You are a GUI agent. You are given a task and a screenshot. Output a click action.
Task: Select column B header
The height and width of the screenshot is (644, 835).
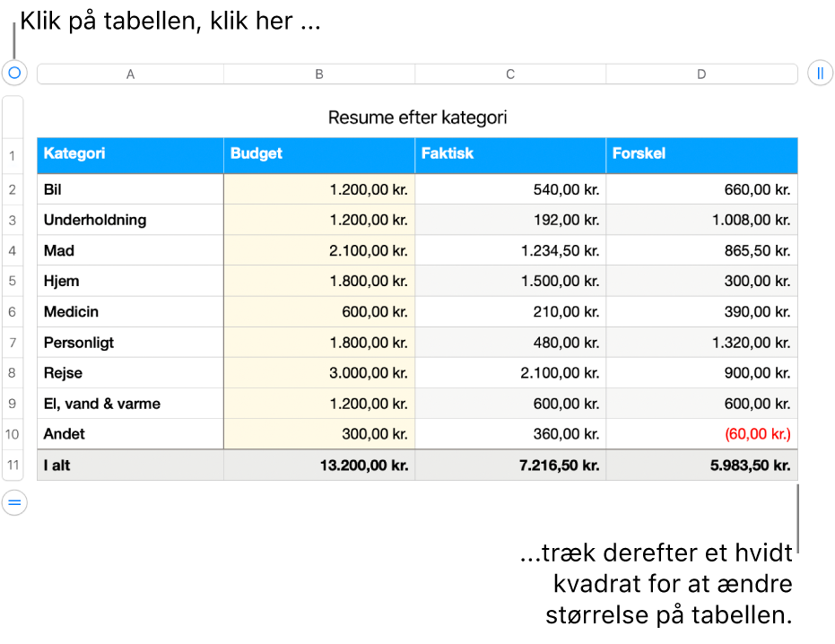319,74
